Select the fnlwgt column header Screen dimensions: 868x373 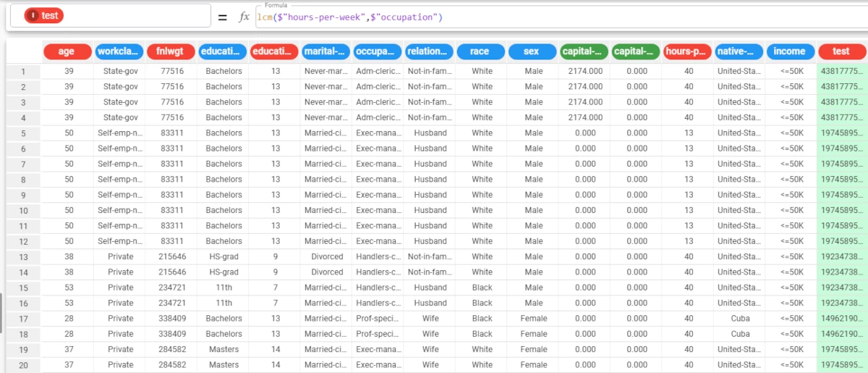171,51
